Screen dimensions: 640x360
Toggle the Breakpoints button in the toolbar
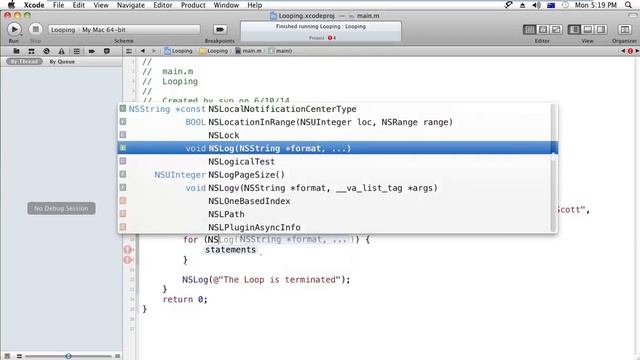tap(220, 29)
